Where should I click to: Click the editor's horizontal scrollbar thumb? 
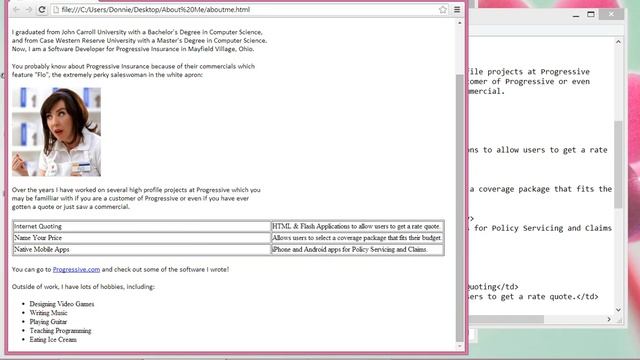pyautogui.click(x=507, y=319)
